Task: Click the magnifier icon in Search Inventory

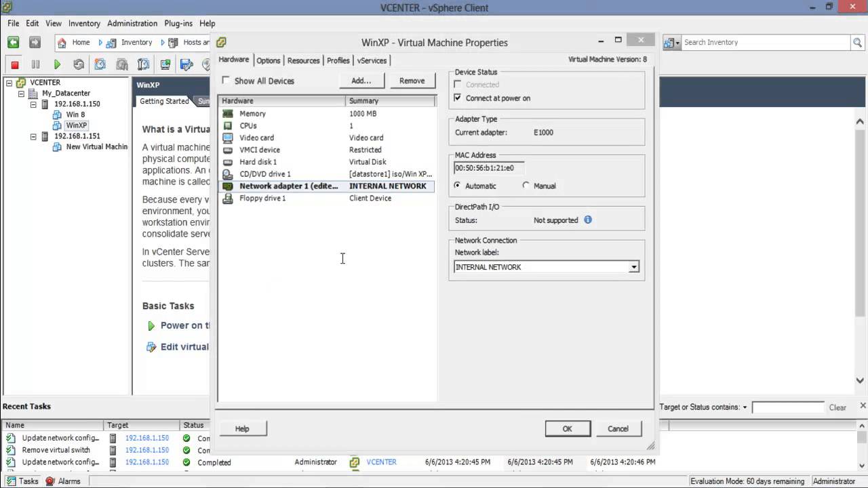Action: tap(857, 42)
